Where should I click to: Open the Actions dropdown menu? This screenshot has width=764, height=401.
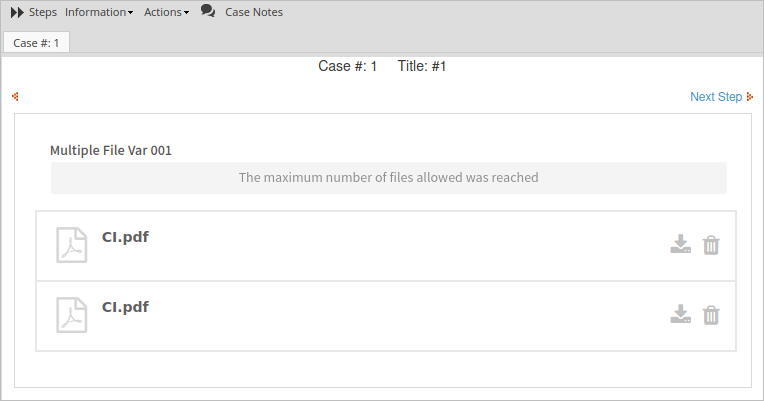click(x=166, y=12)
